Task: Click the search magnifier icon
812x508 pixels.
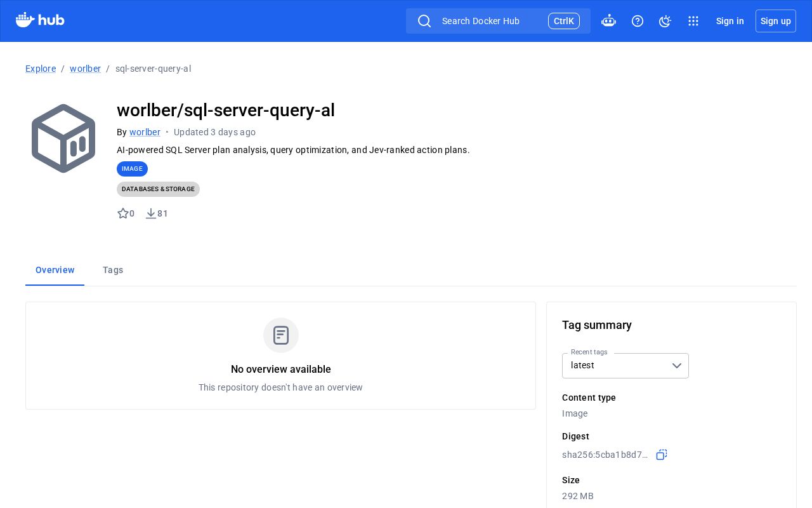Action: [x=424, y=21]
